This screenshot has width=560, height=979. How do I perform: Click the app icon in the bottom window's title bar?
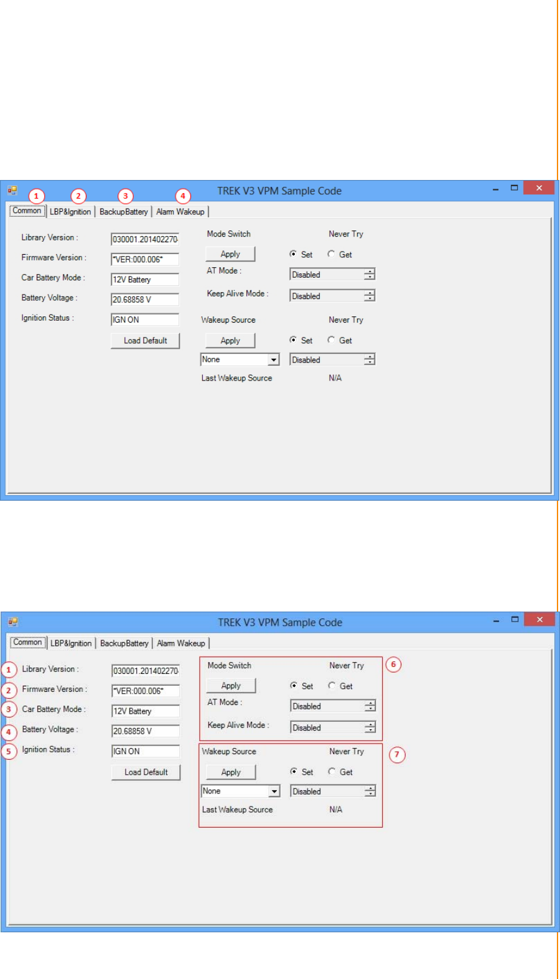[13, 622]
